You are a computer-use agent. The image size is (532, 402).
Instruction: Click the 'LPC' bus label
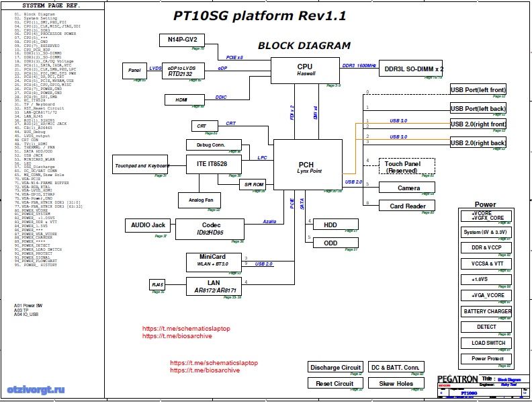262,157
